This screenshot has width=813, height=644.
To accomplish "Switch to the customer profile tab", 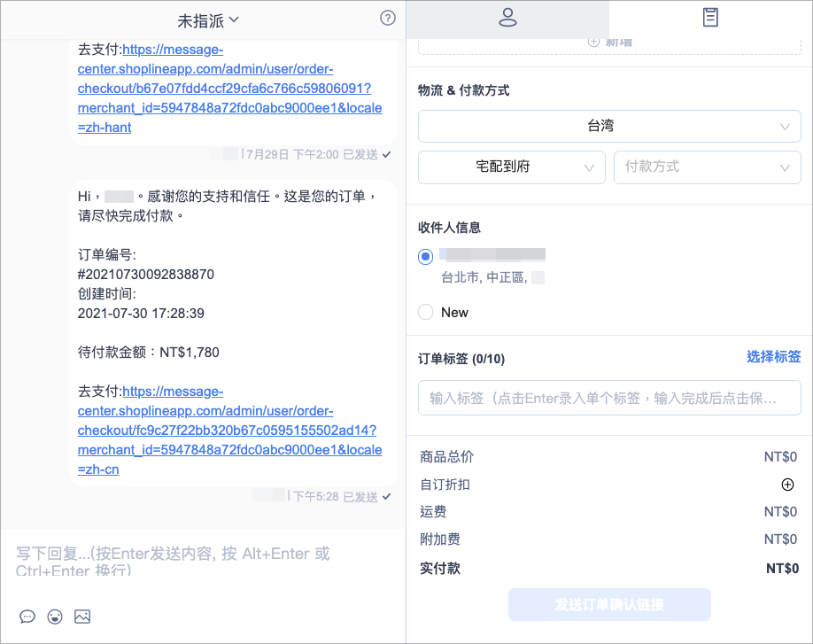I will 507,18.
